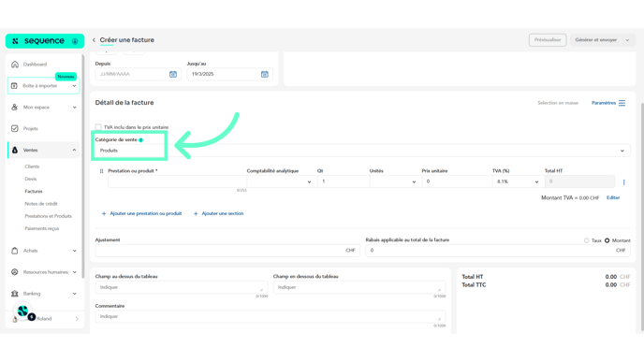Focus the Qt quantity field
Viewport: 644px width, 362px height.
coord(344,181)
